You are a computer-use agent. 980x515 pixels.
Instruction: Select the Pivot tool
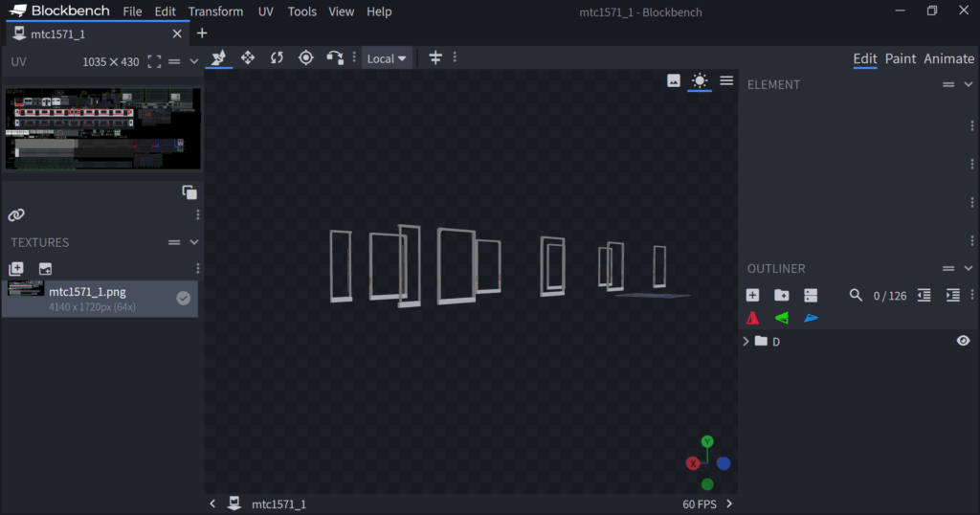tap(306, 58)
